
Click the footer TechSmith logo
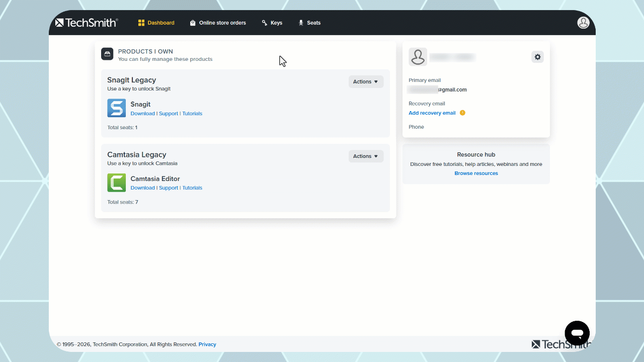561,344
